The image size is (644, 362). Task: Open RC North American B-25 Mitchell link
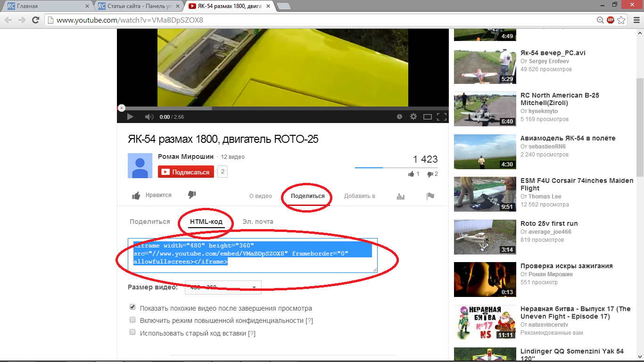pos(560,99)
